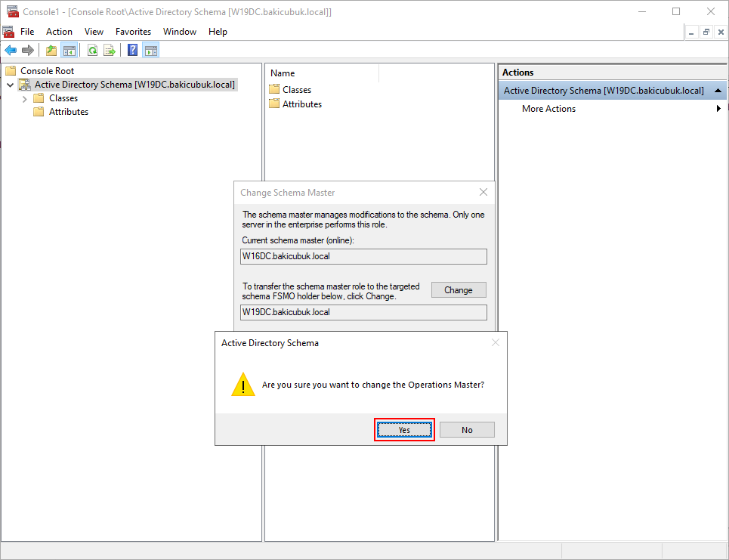This screenshot has width=729, height=560.
Task: Click the Up One Level folder icon
Action: click(51, 50)
